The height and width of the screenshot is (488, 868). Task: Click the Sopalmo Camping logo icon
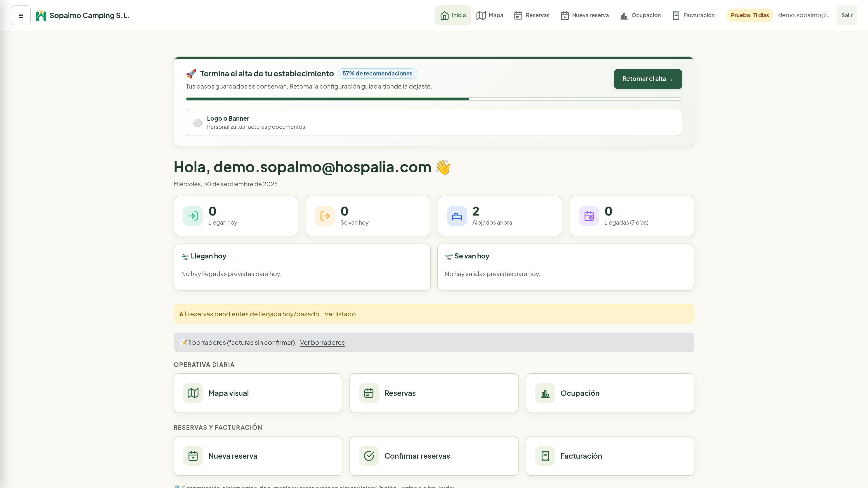click(x=41, y=16)
